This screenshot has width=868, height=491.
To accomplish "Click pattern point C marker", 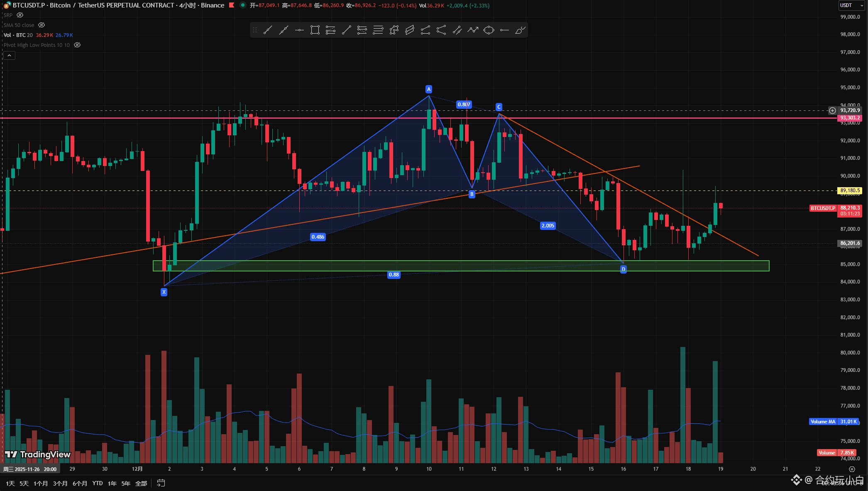I will tap(499, 107).
